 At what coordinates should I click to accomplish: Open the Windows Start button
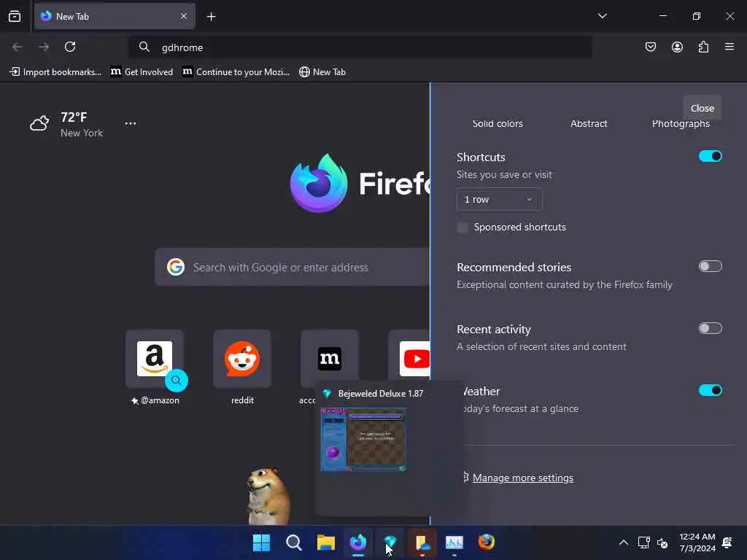[261, 542]
